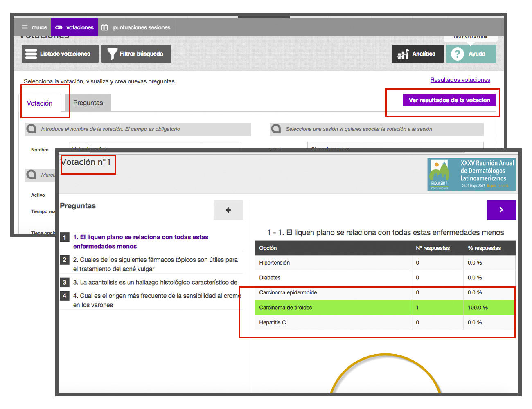Click the Ayuda button
The image size is (532, 409).
tap(471, 54)
